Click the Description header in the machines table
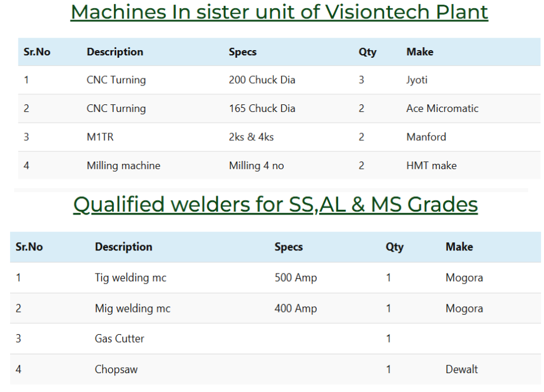 (115, 52)
